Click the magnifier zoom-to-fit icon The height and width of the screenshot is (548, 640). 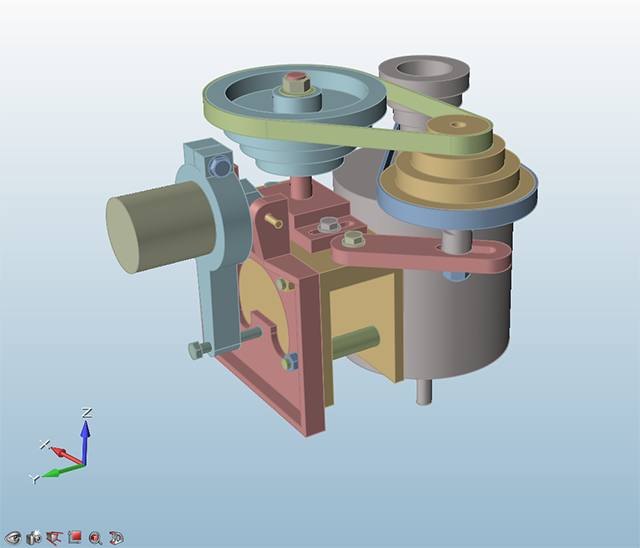click(95, 537)
